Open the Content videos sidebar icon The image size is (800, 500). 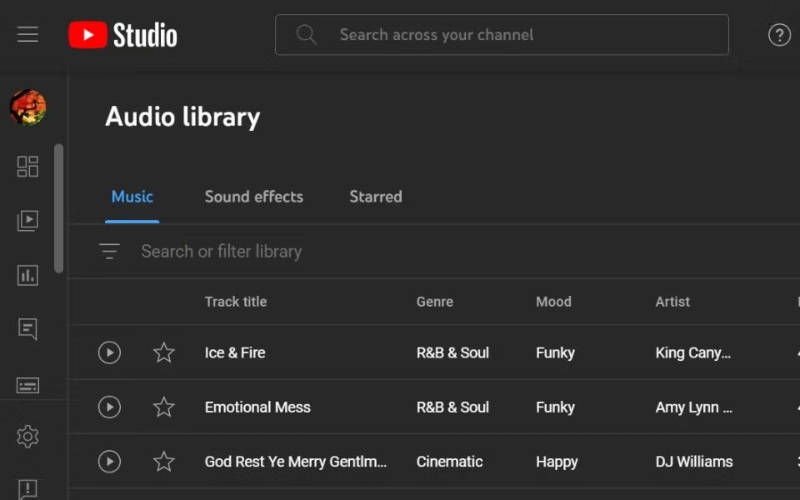point(28,221)
